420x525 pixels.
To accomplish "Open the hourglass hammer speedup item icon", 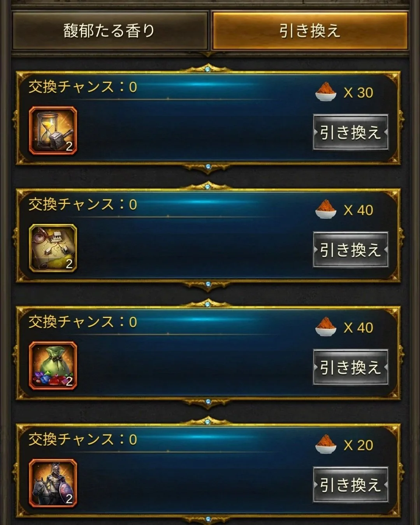I will pyautogui.click(x=53, y=130).
